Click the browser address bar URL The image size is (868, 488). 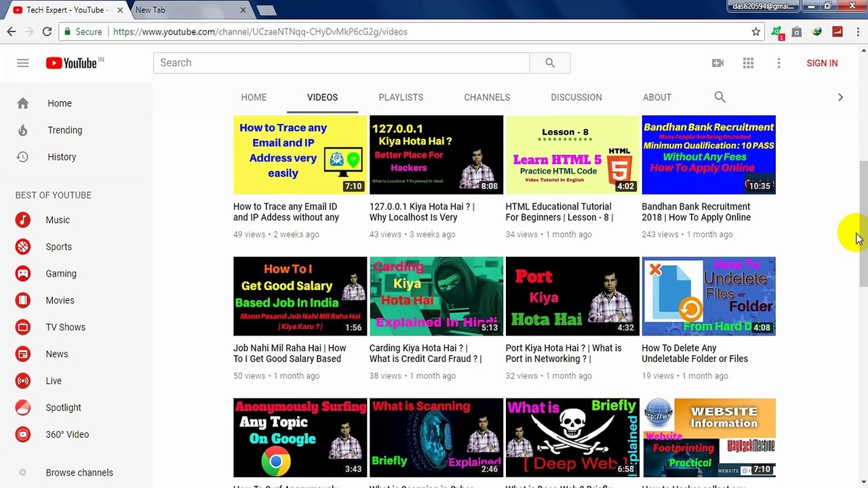click(x=260, y=32)
